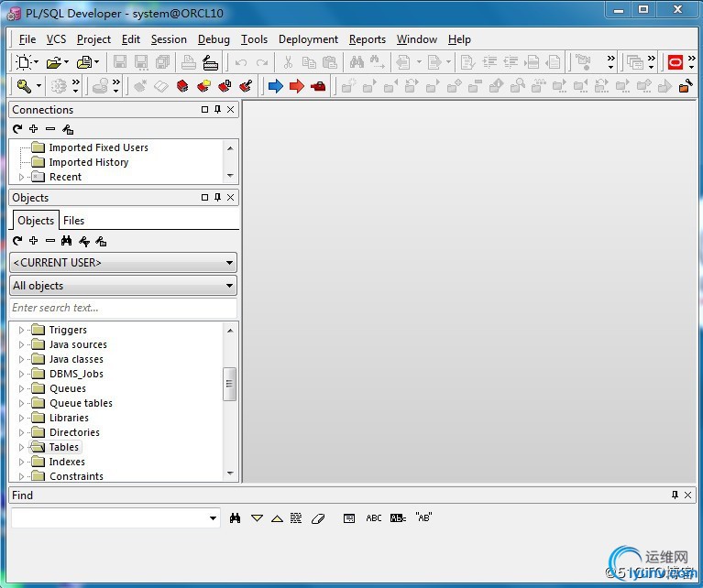Viewport: 703px width, 588px height.
Task: Toggle the ABC case sensitive search option
Action: (374, 518)
